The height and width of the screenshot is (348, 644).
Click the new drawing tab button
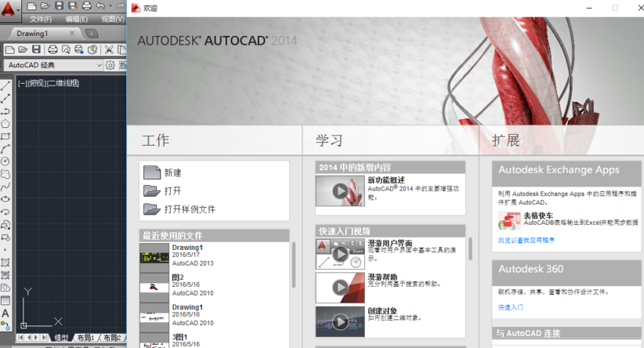(x=91, y=34)
